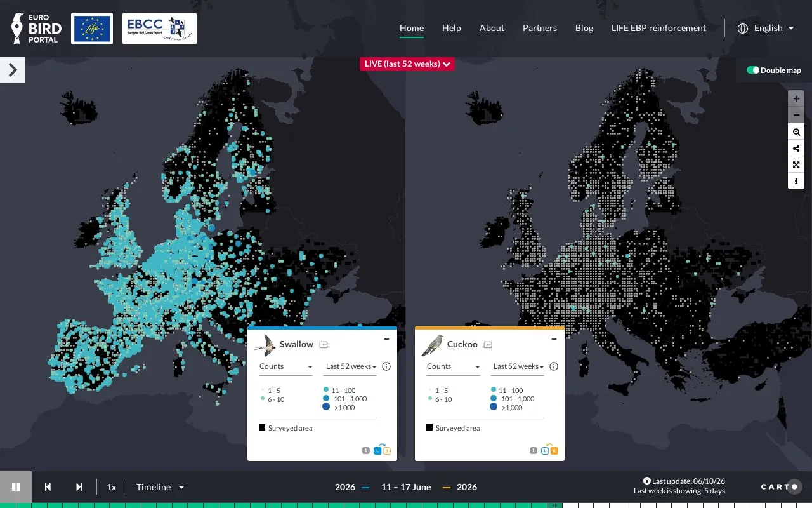Open the English language selector
Viewport: 812px width, 508px height.
(773, 28)
